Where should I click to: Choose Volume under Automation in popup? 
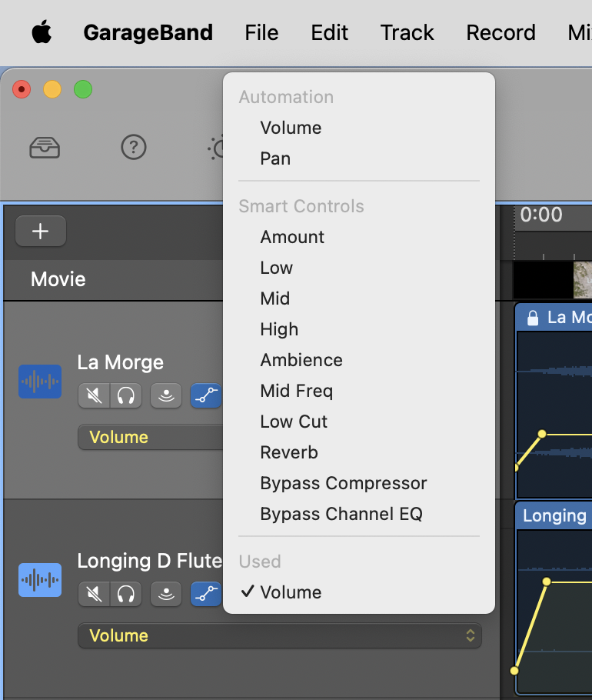(x=359, y=128)
